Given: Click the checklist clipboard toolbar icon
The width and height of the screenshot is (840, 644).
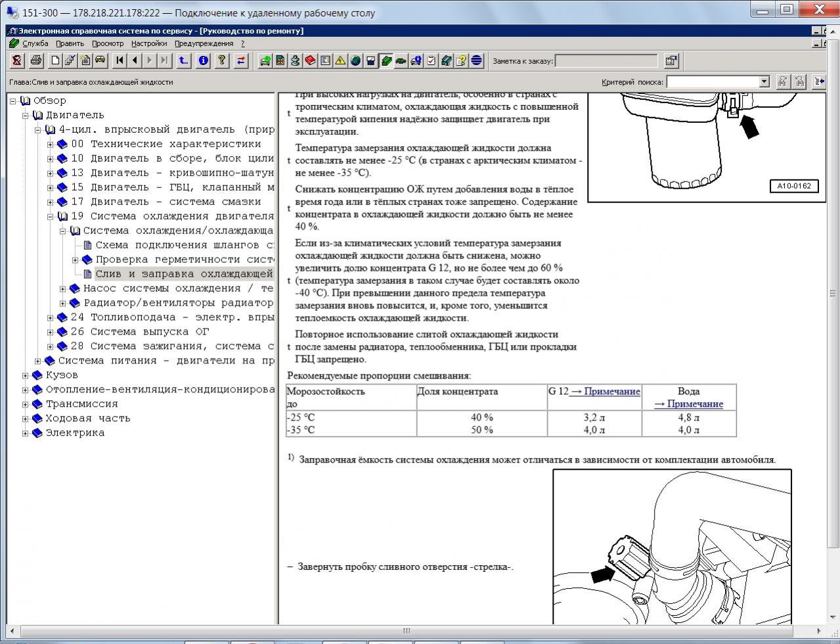Looking at the screenshot, I should click(x=431, y=61).
